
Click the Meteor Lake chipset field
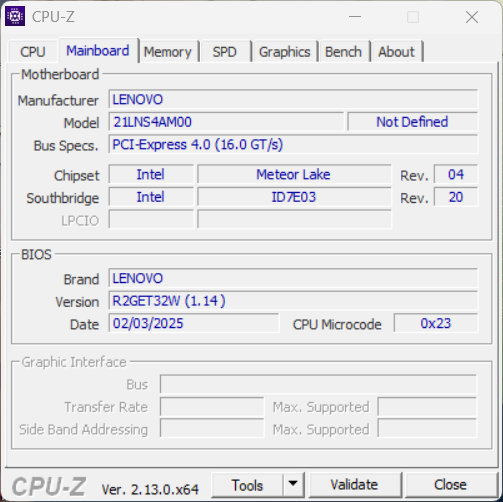tap(294, 174)
